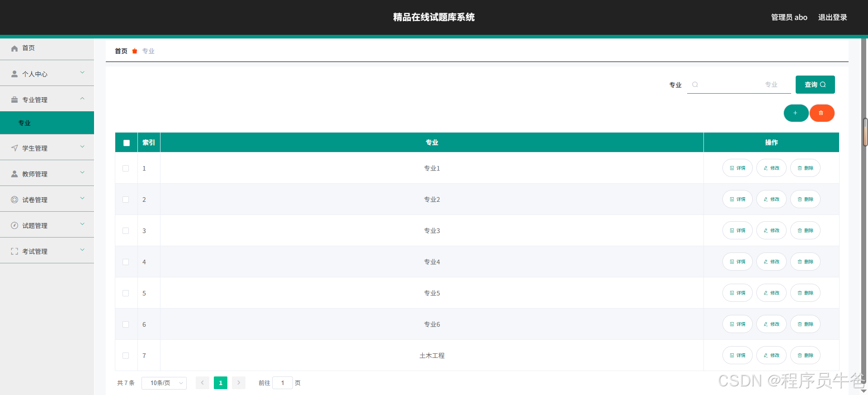Screen dimensions: 868x395
Task: Expand 试题管理 menu chevron
Action: [x=82, y=224]
